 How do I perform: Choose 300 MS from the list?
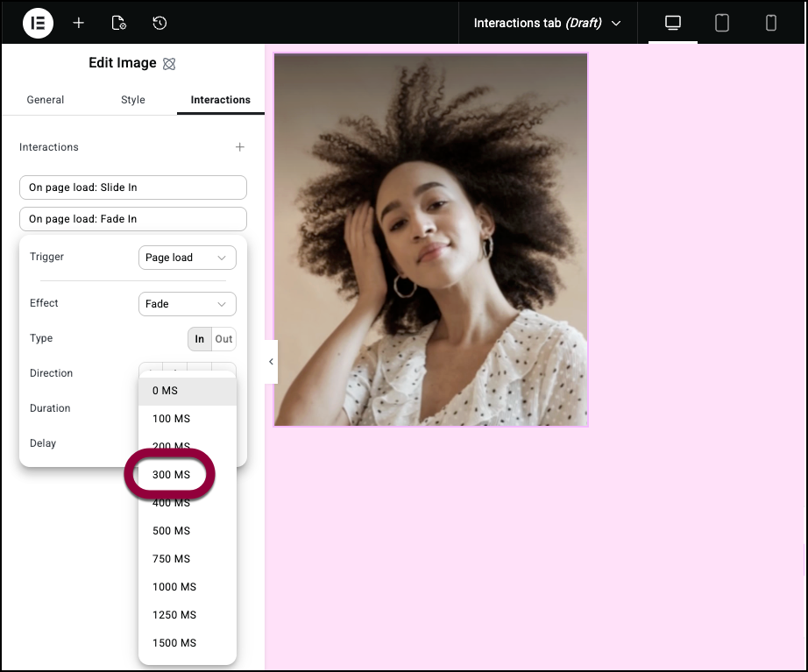coord(172,475)
